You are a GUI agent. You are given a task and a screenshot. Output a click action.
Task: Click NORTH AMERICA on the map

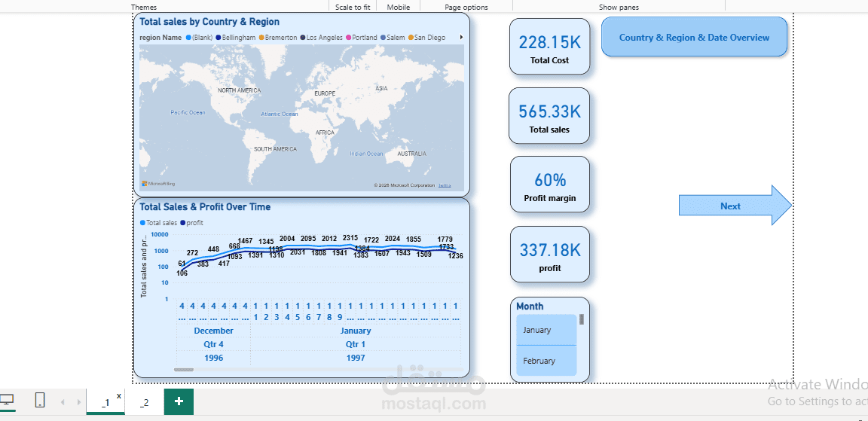click(x=239, y=90)
